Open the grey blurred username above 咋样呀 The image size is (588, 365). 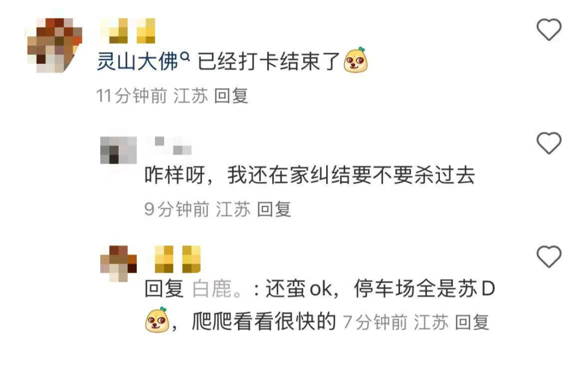[168, 146]
